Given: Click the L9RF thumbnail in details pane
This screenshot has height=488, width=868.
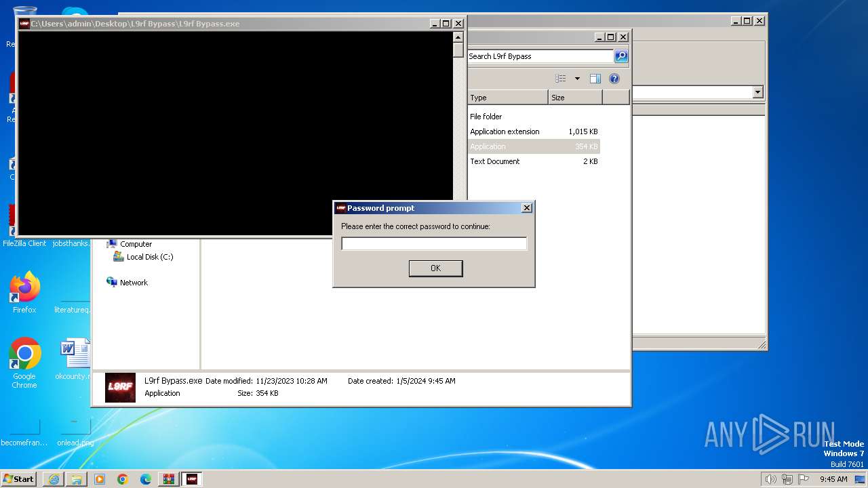Looking at the screenshot, I should point(120,388).
